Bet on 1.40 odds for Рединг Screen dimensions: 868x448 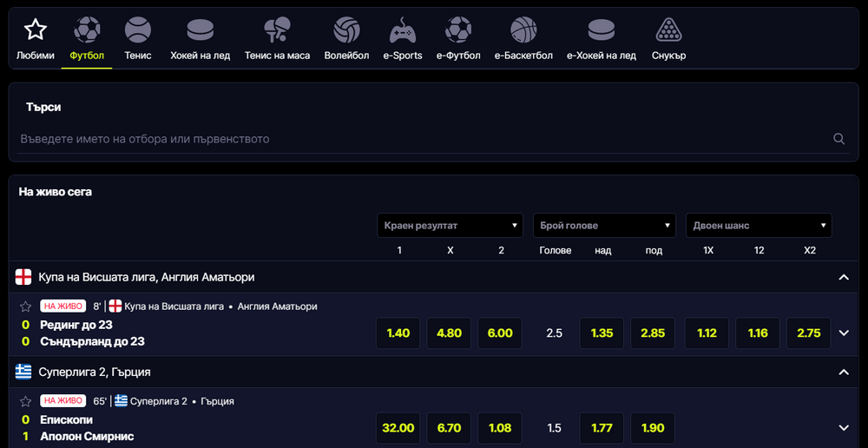(x=398, y=333)
